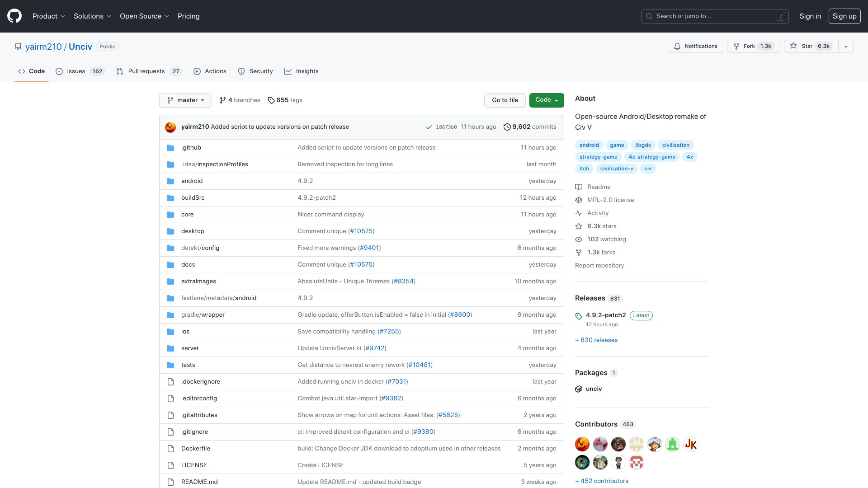
Task: Click the first contributor avatar
Action: [582, 444]
